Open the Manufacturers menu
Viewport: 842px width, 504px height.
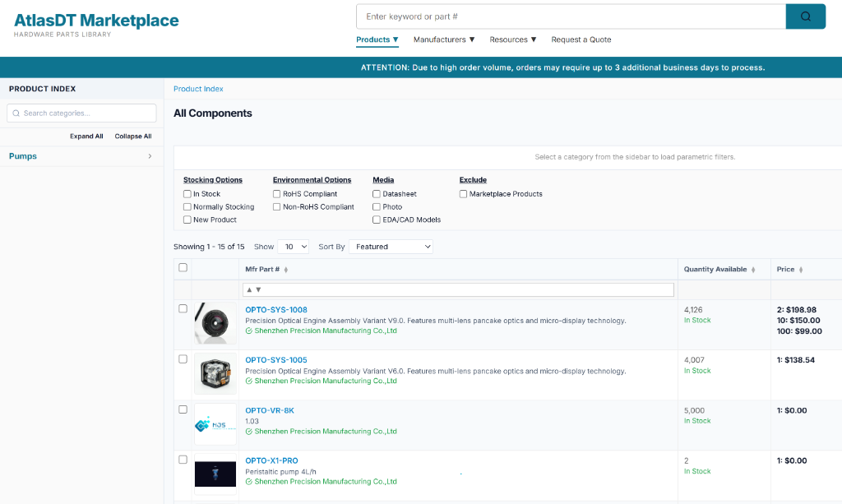pos(444,39)
